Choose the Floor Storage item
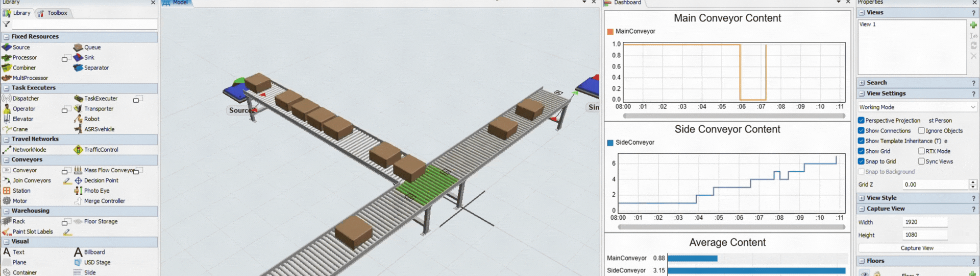 point(96,221)
